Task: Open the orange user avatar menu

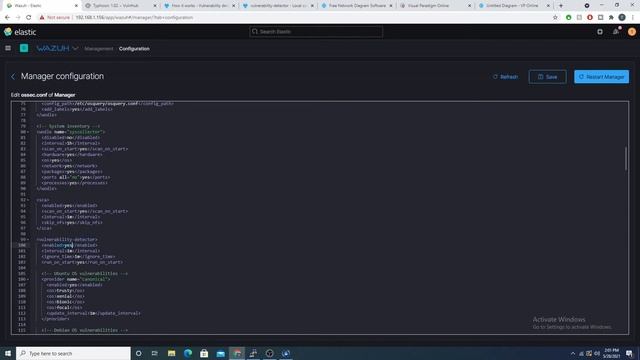Action: pos(631,32)
